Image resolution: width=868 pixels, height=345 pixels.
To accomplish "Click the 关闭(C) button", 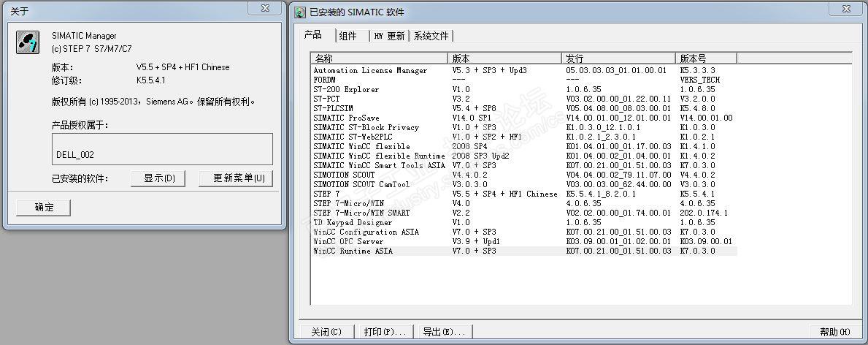I will tap(326, 332).
